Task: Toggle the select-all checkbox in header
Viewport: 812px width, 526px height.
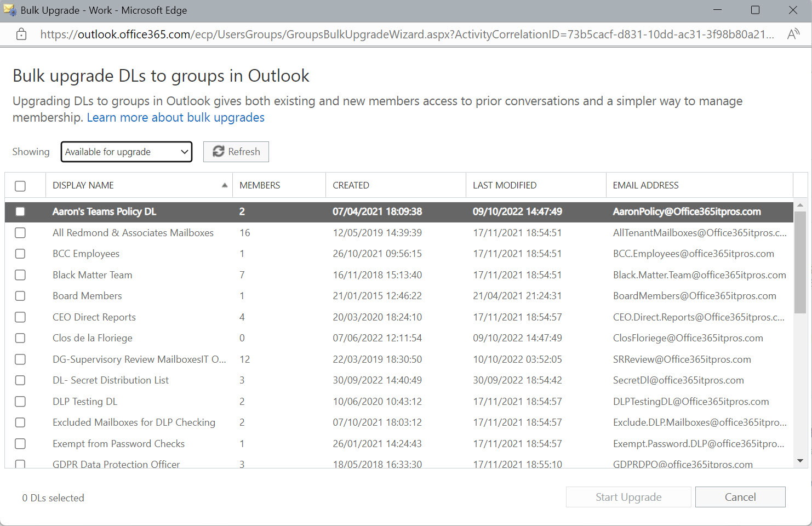Action: [x=20, y=186]
